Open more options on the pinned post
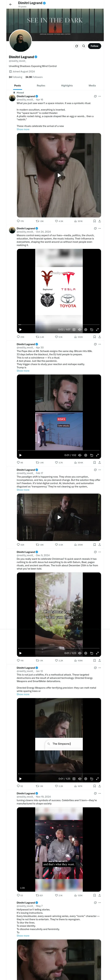The height and width of the screenshot is (980, 110). click(99, 96)
